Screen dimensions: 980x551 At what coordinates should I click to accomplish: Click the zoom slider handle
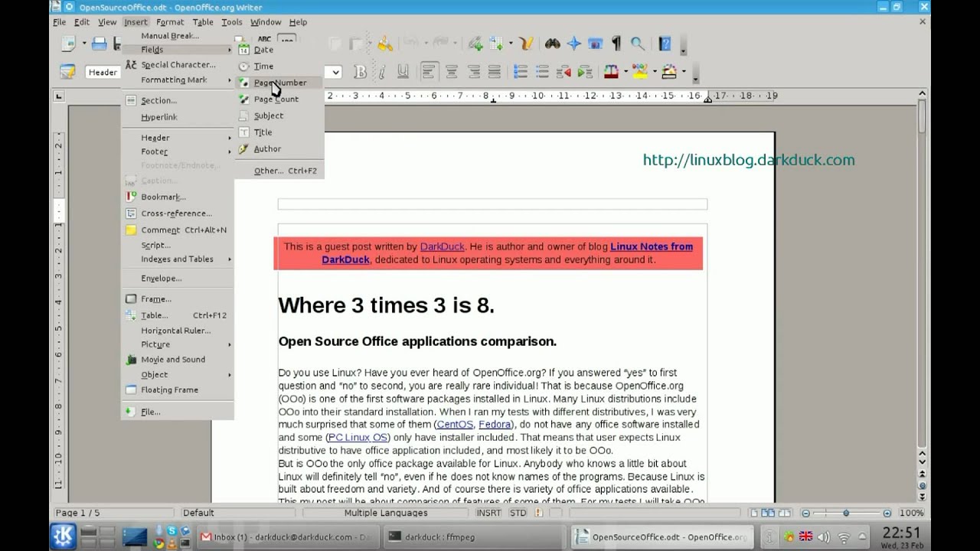point(846,513)
